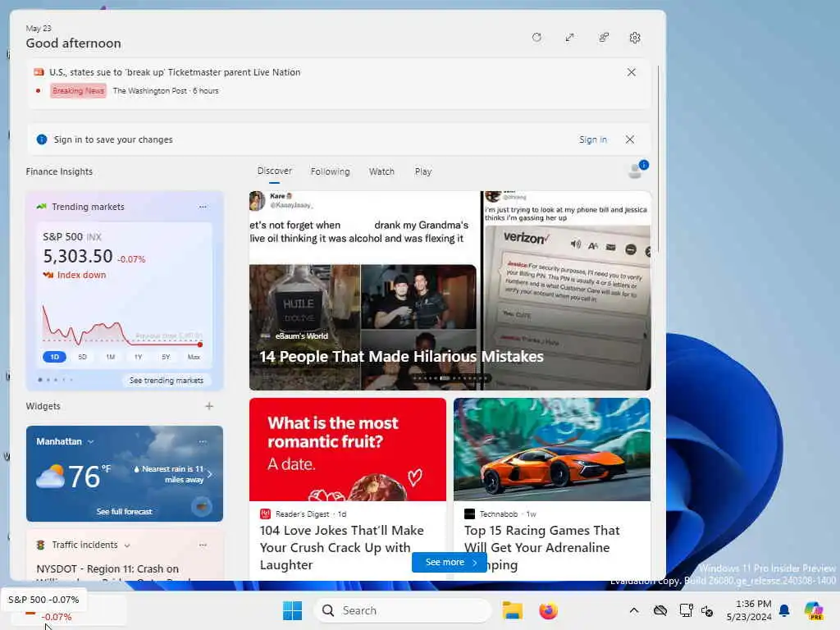Open the Watch tab
This screenshot has width=840, height=630.
[x=381, y=171]
